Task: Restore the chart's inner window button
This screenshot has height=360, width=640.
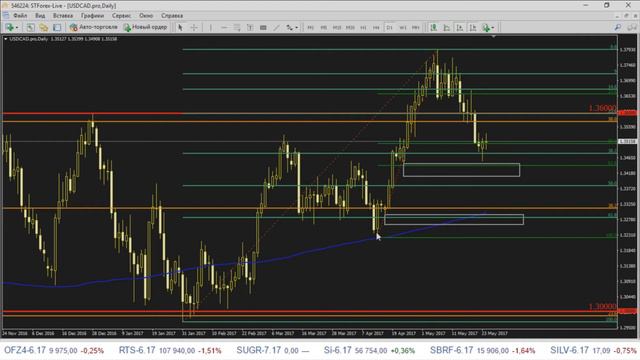Action: click(x=627, y=16)
